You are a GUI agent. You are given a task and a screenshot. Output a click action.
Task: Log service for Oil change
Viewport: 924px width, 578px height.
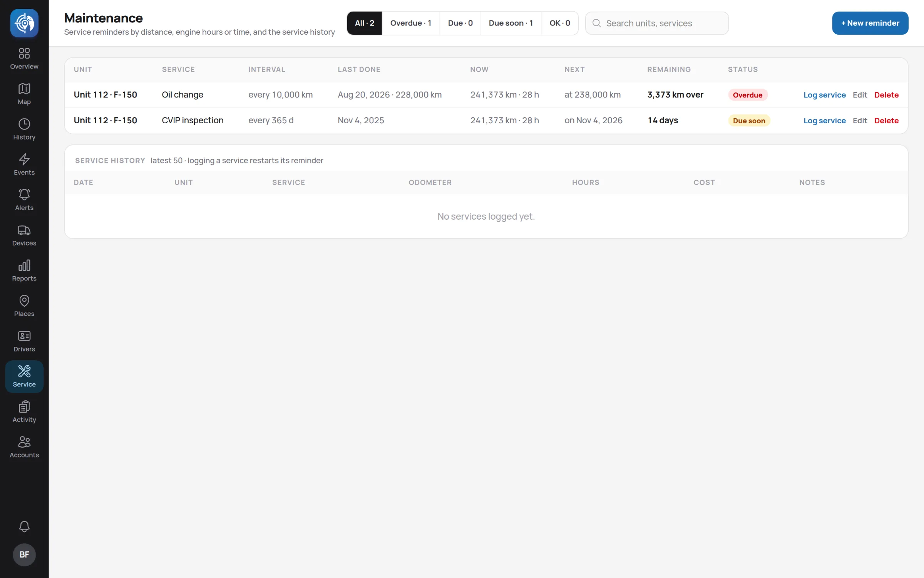coord(824,95)
